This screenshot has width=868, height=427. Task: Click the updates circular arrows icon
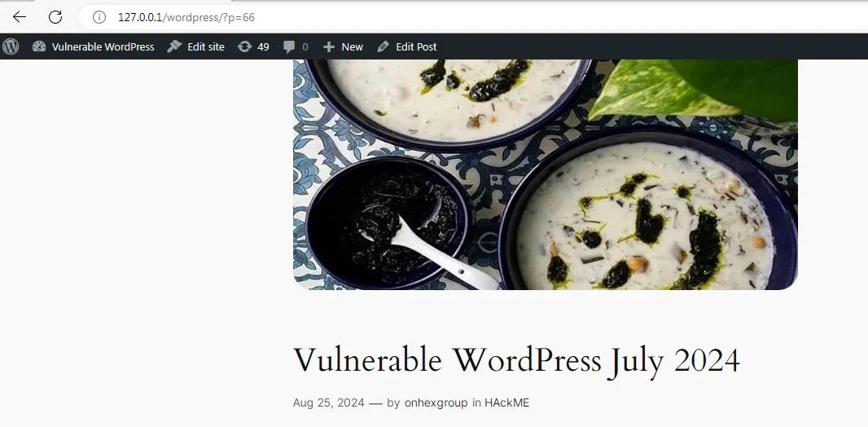click(244, 47)
